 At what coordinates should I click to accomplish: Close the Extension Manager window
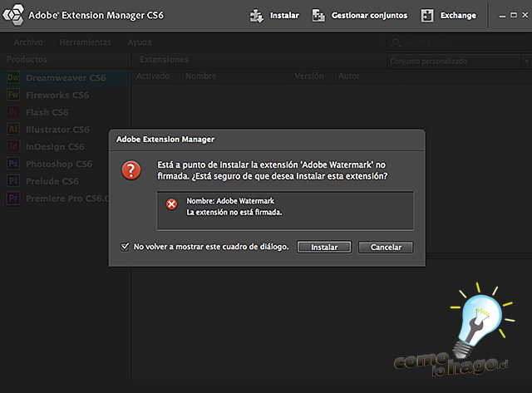click(525, 15)
